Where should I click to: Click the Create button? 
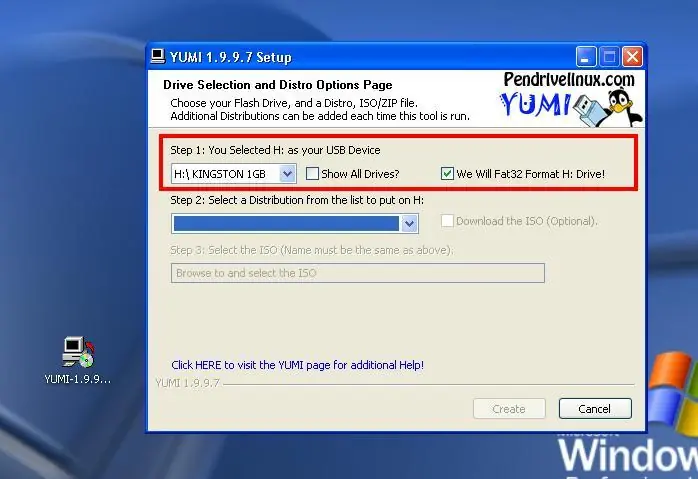(509, 409)
